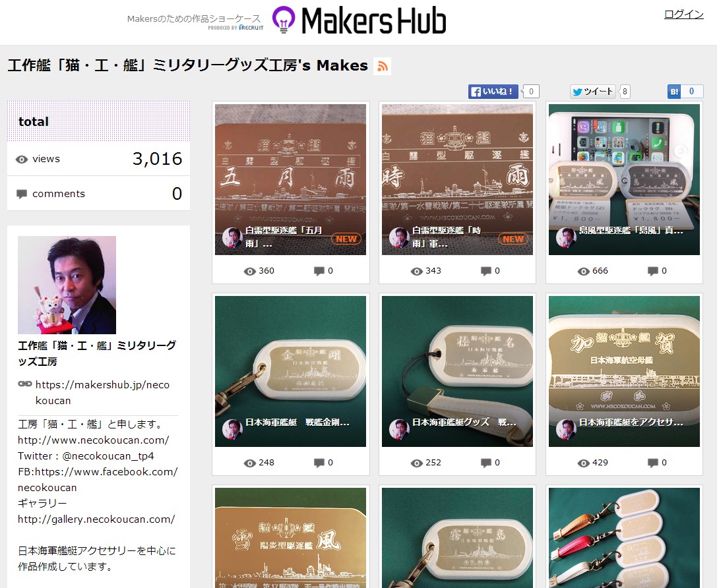This screenshot has width=717, height=588.
Task: Click the author avatar on the 榛名 card
Action: click(x=399, y=429)
